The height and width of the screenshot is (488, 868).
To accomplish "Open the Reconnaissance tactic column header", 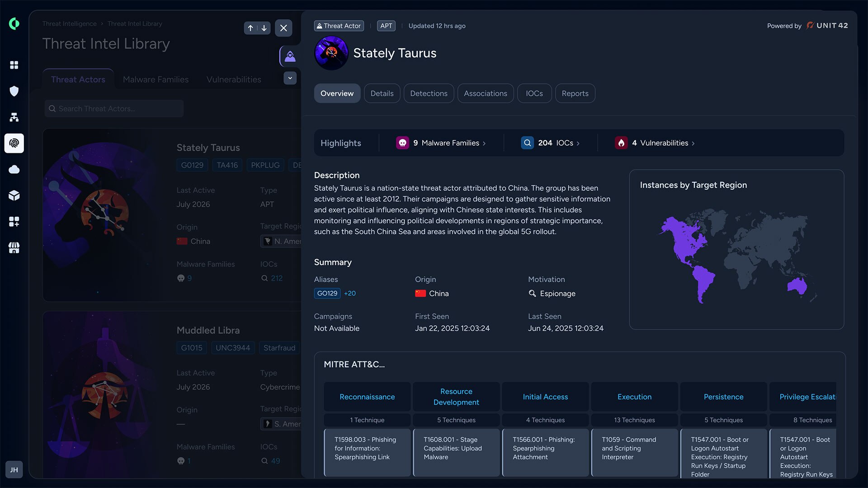I will pos(367,397).
